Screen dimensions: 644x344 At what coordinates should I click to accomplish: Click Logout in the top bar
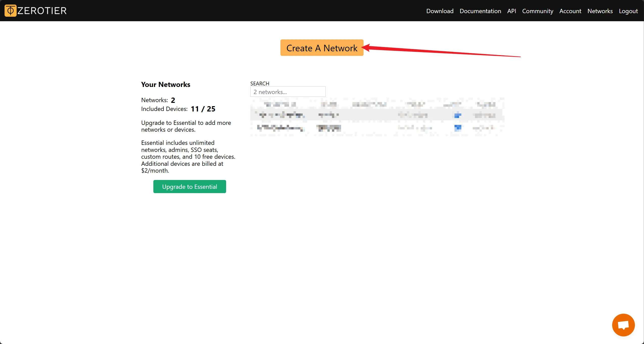628,11
